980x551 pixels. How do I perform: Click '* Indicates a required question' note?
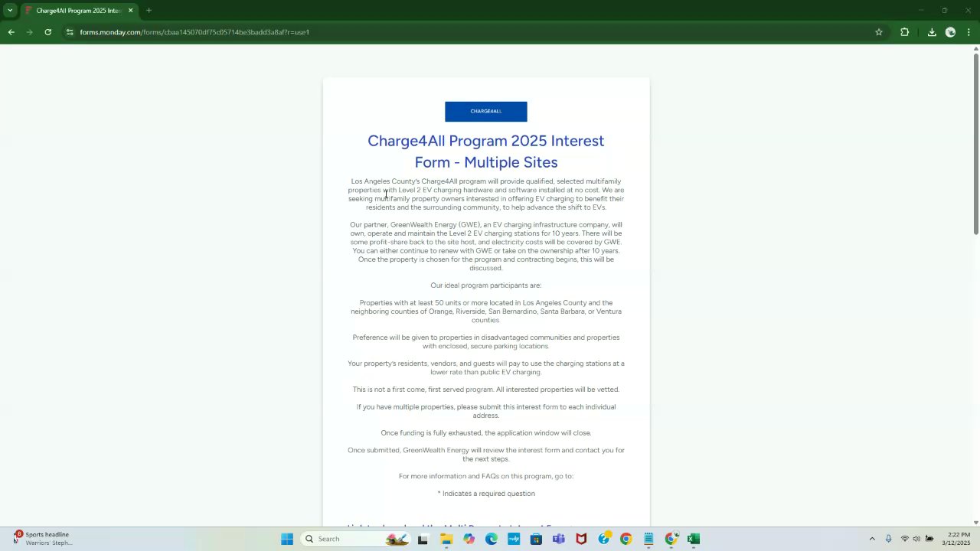click(485, 494)
